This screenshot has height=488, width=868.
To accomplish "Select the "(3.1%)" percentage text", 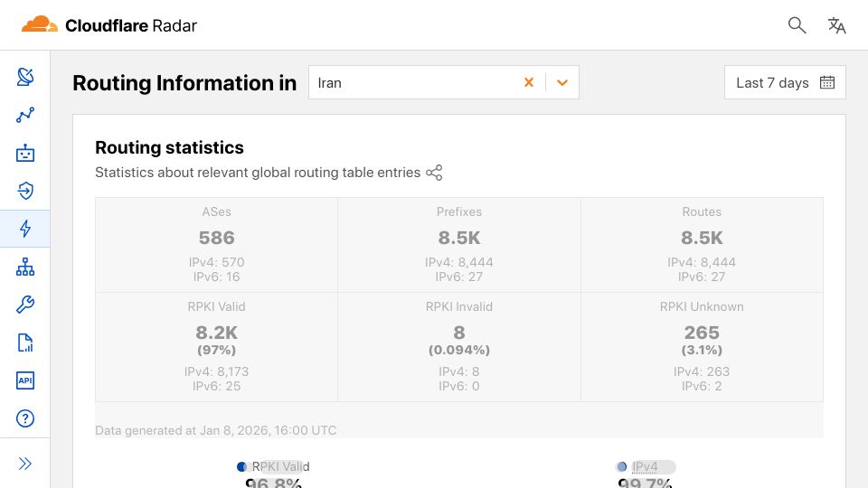I will (x=702, y=351).
